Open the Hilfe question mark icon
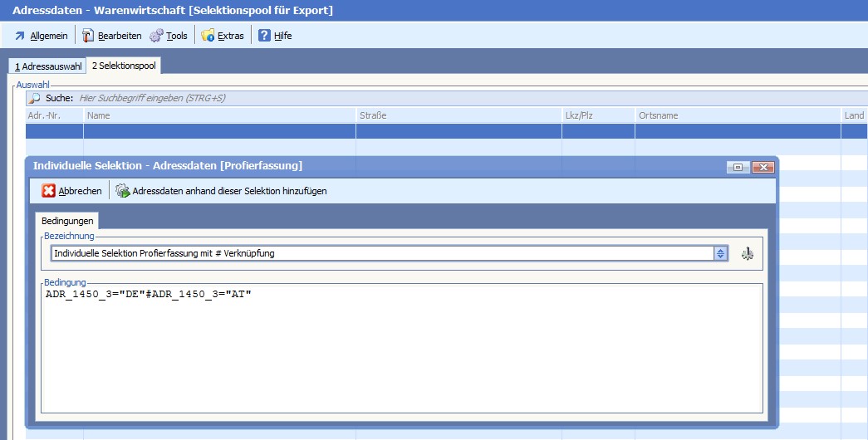The height and width of the screenshot is (440, 868). click(x=264, y=36)
